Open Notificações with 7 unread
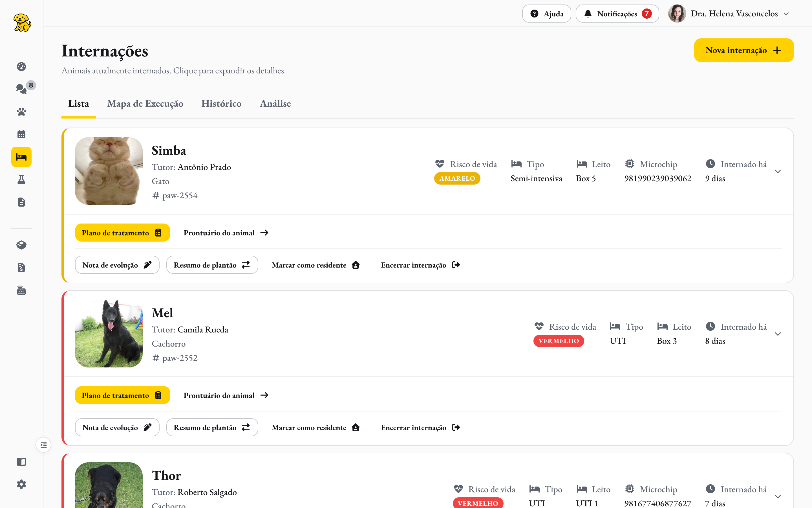Viewport: 812px width, 508px height. [x=617, y=14]
